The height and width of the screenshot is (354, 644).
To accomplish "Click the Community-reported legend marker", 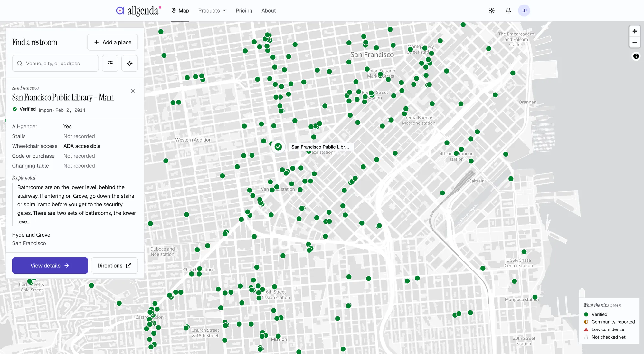I will click(586, 322).
